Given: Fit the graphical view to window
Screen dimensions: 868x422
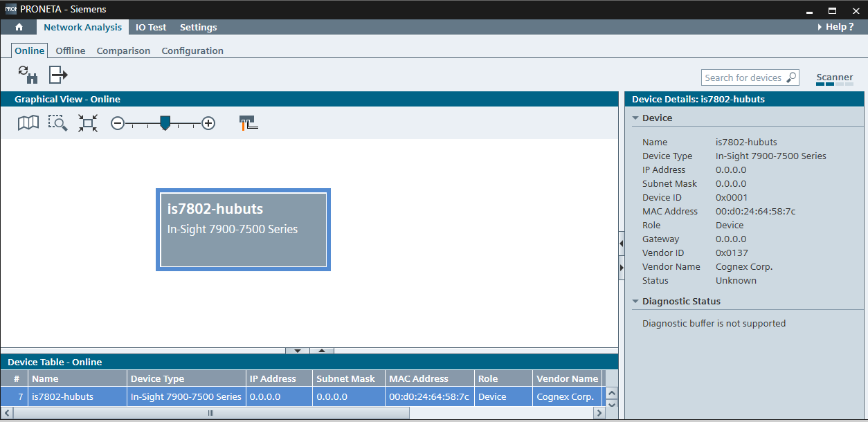Looking at the screenshot, I should tap(87, 122).
